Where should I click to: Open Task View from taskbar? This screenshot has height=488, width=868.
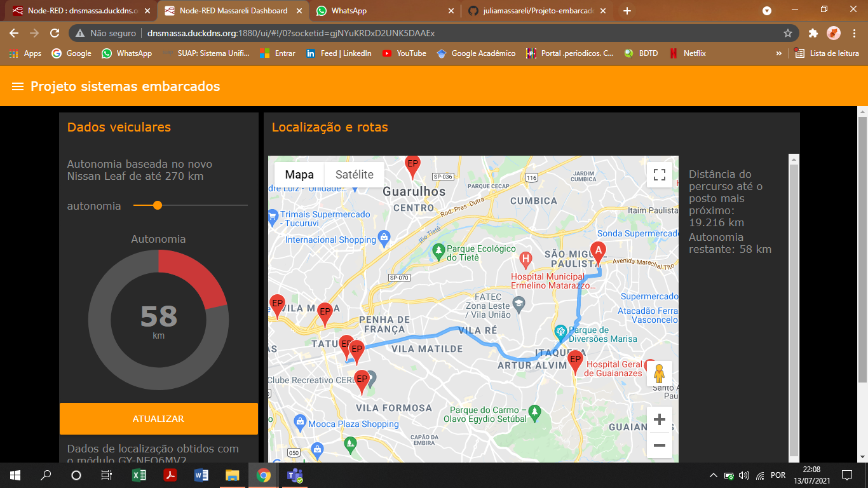pos(107,475)
